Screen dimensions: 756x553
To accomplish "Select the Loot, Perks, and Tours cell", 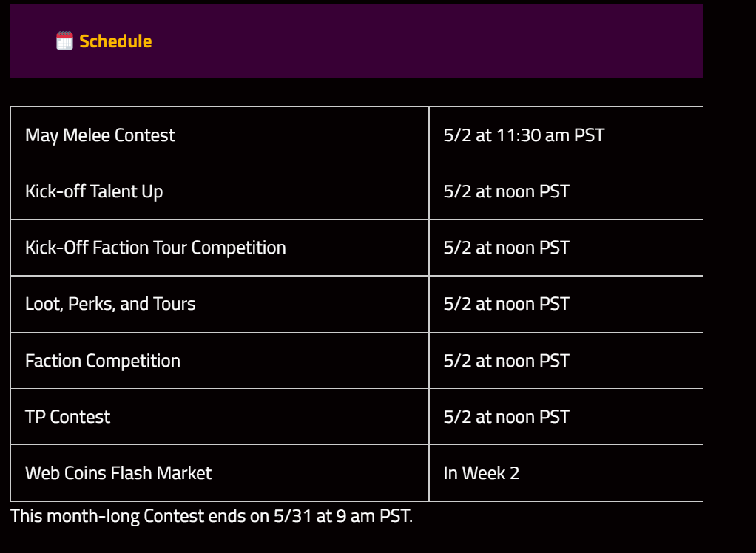I will click(220, 304).
